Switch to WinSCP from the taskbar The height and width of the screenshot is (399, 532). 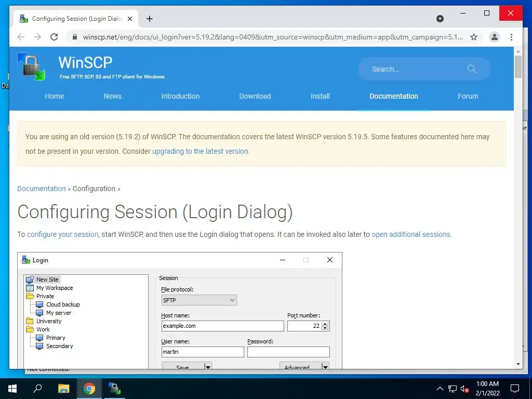(114, 389)
